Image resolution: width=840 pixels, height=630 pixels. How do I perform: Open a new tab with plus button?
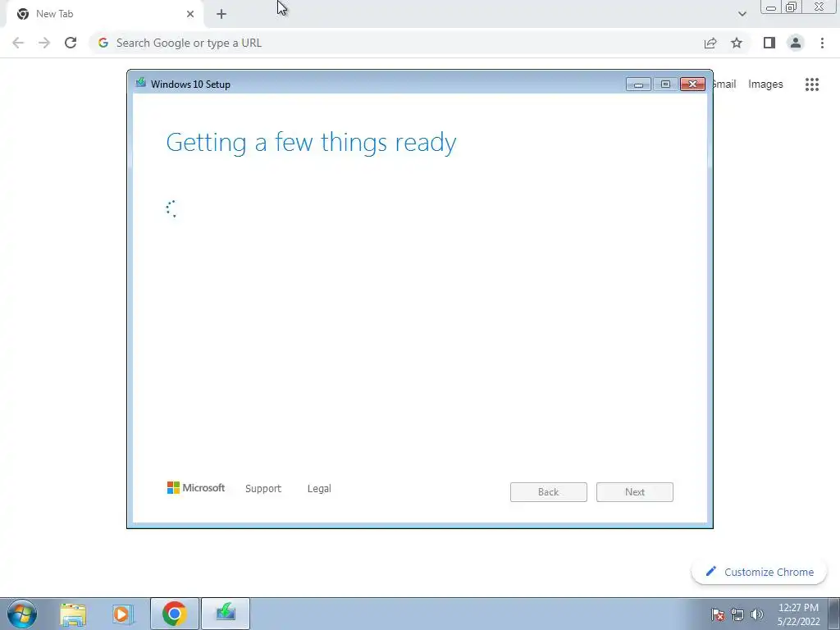[x=221, y=14]
